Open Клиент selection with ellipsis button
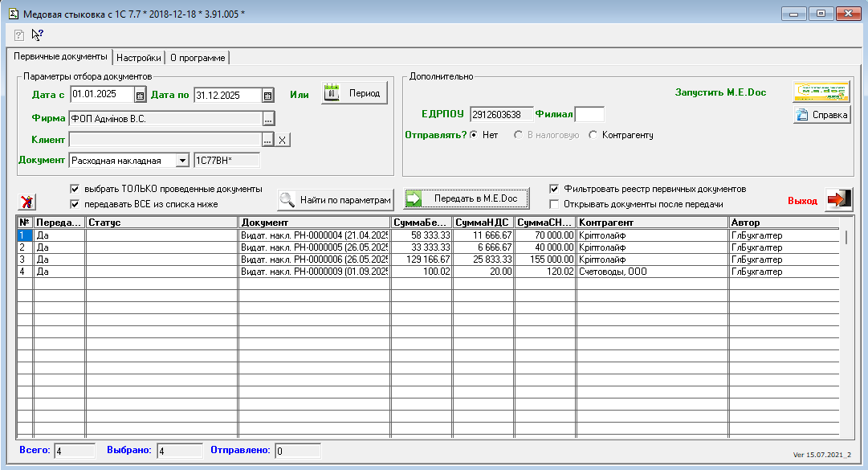The height and width of the screenshot is (470, 868). [x=268, y=140]
